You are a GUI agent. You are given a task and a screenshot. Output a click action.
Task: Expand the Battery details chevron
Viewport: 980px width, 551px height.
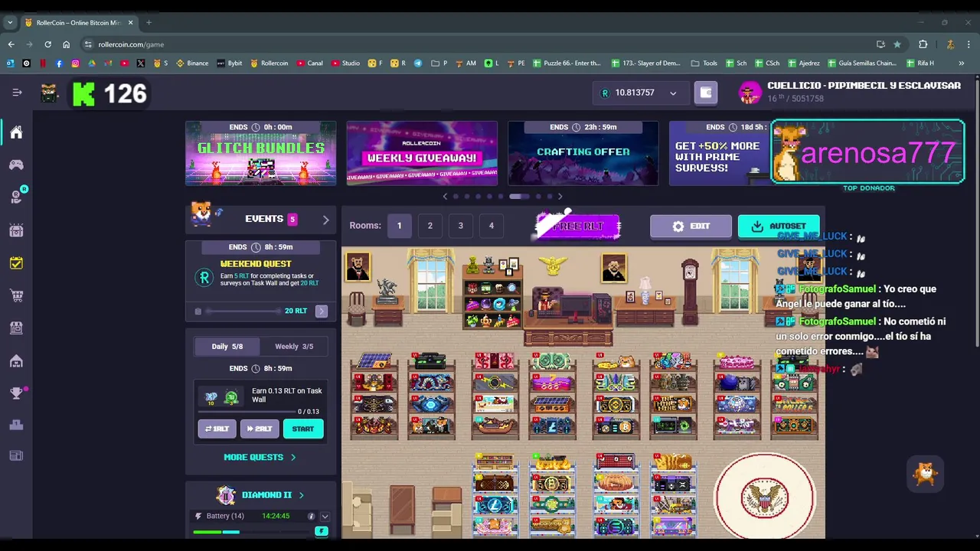(x=325, y=517)
